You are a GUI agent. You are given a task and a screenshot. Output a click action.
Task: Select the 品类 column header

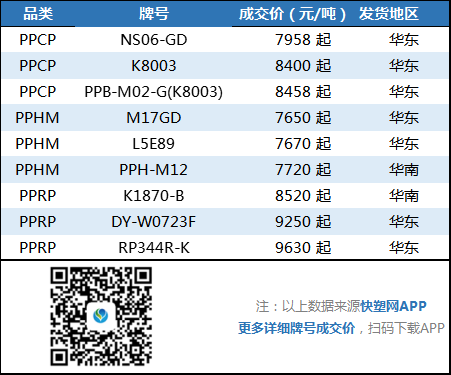click(x=38, y=14)
